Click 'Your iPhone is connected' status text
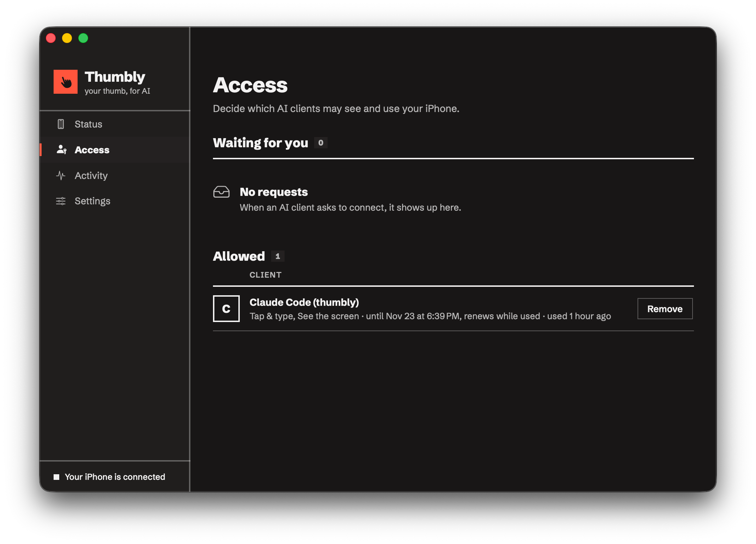 [115, 477]
